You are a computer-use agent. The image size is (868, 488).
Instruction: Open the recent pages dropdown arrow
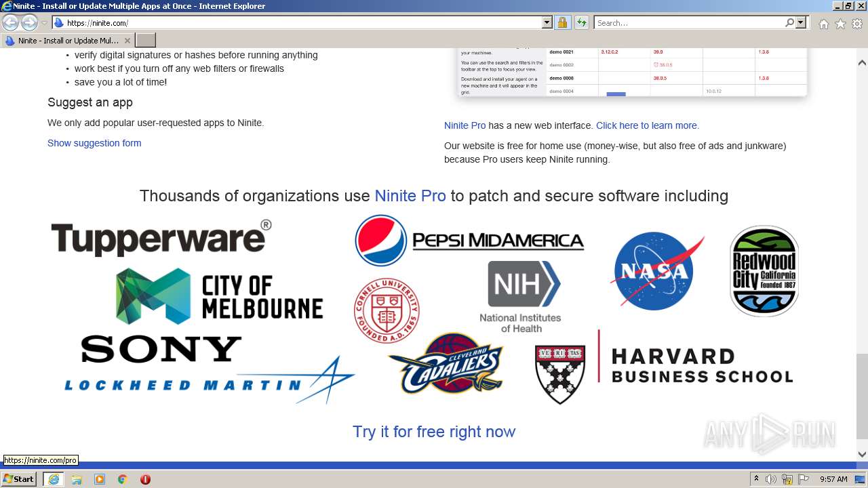44,23
